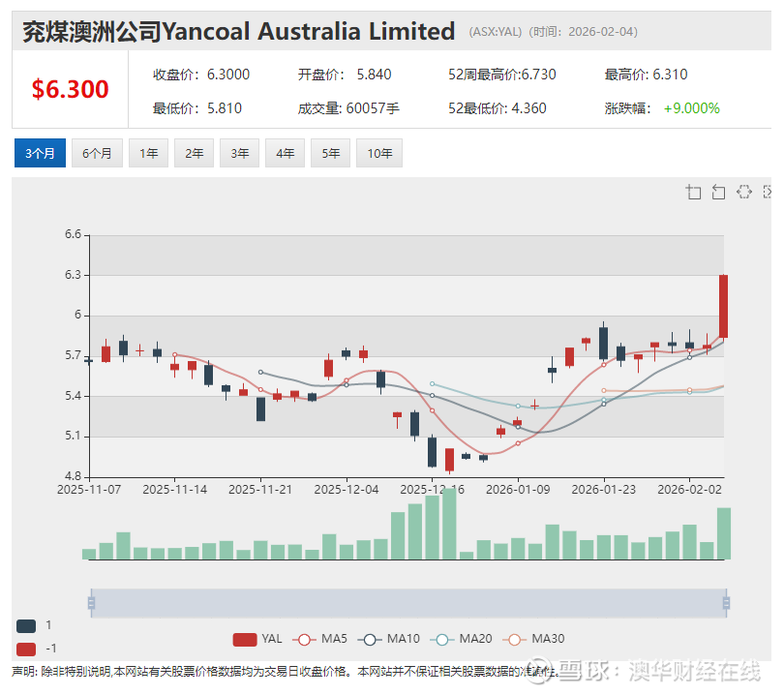Click the 成交量: 60057手 text
This screenshot has width=784, height=695.
point(348,108)
